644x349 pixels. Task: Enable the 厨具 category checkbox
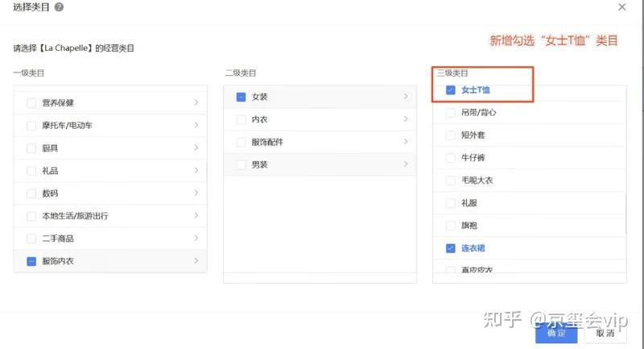coord(31,148)
